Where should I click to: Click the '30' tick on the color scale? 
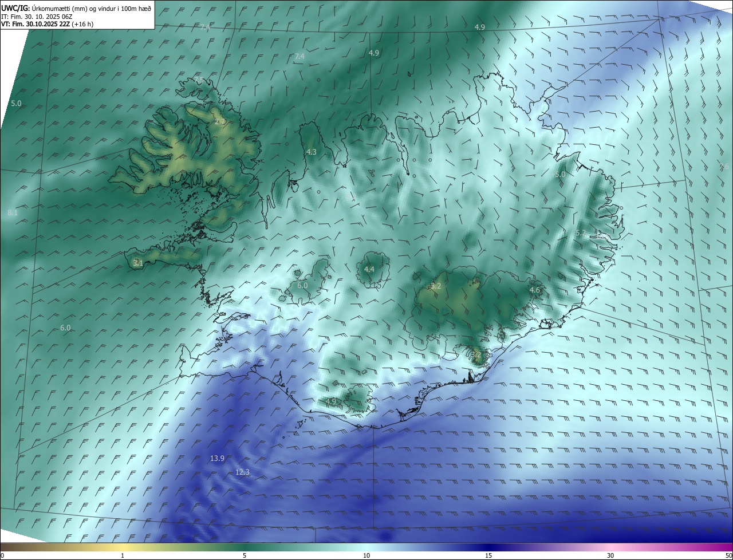(610, 555)
